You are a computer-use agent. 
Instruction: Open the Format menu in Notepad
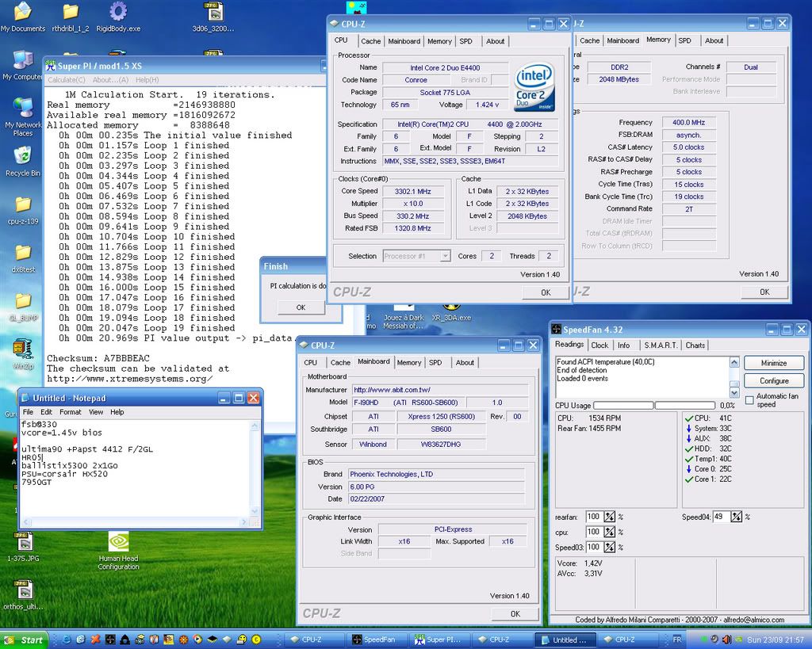[x=71, y=412]
